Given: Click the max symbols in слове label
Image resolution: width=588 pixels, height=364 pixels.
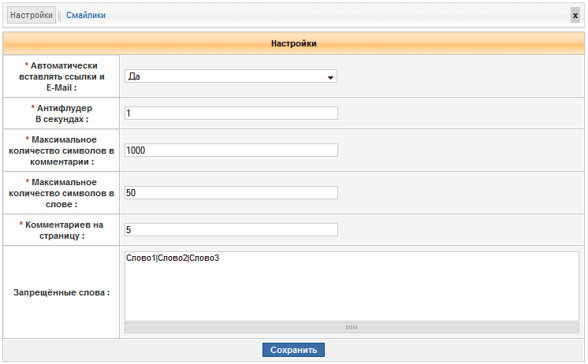Looking at the screenshot, I should click(62, 193).
